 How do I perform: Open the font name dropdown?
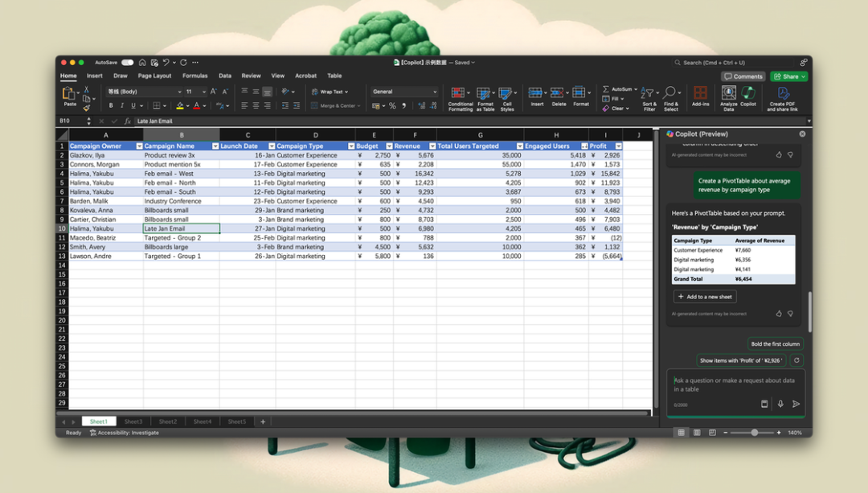pos(178,92)
